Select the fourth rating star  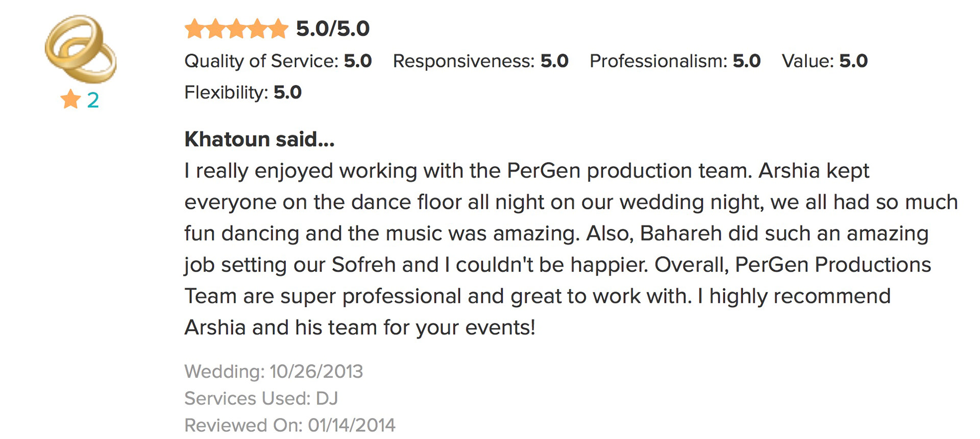pyautogui.click(x=257, y=29)
